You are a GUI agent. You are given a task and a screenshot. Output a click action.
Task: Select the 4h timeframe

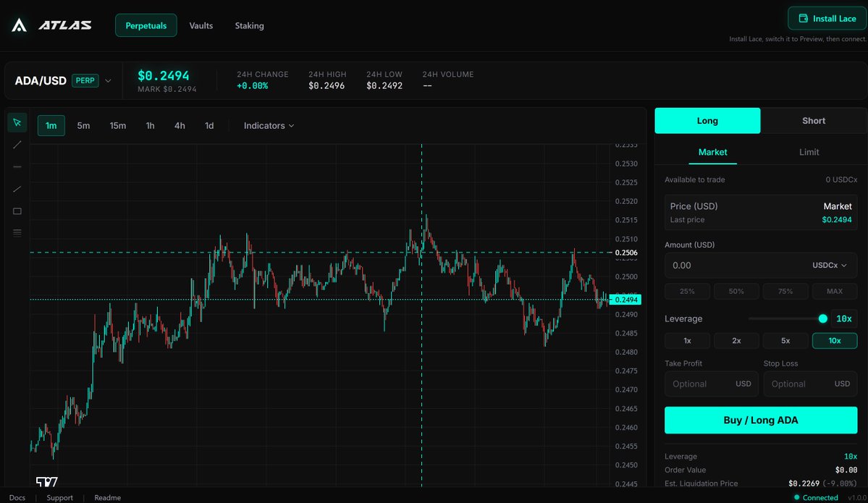point(180,126)
